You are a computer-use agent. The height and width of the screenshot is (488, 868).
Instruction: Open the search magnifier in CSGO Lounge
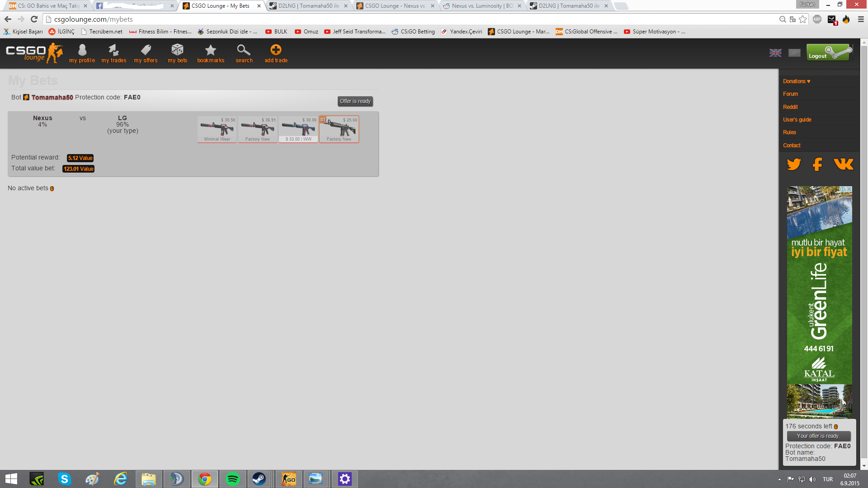(x=244, y=53)
